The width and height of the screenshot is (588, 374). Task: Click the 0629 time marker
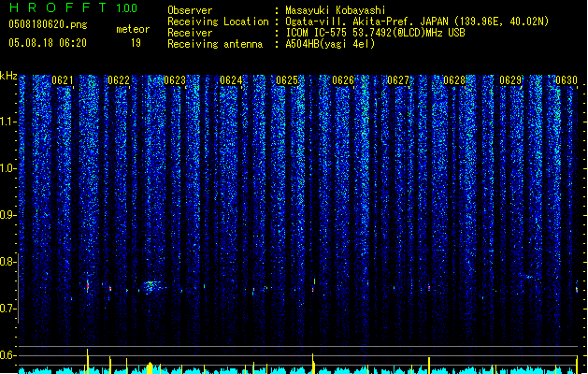[x=510, y=80]
